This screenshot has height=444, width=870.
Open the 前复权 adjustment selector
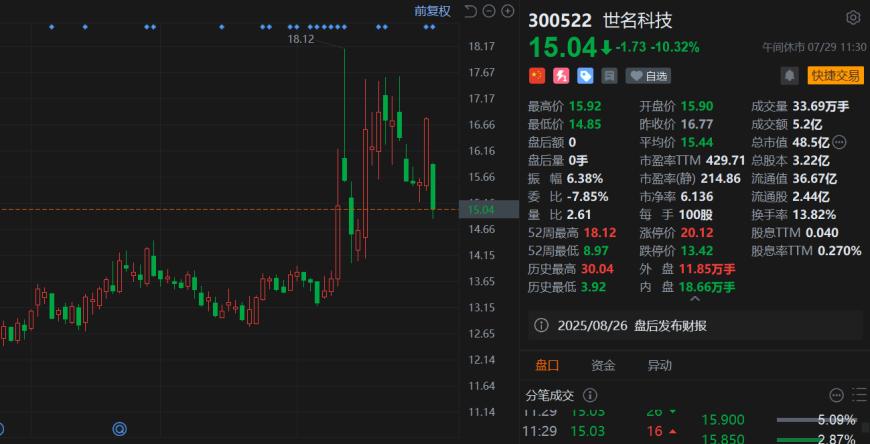(432, 11)
